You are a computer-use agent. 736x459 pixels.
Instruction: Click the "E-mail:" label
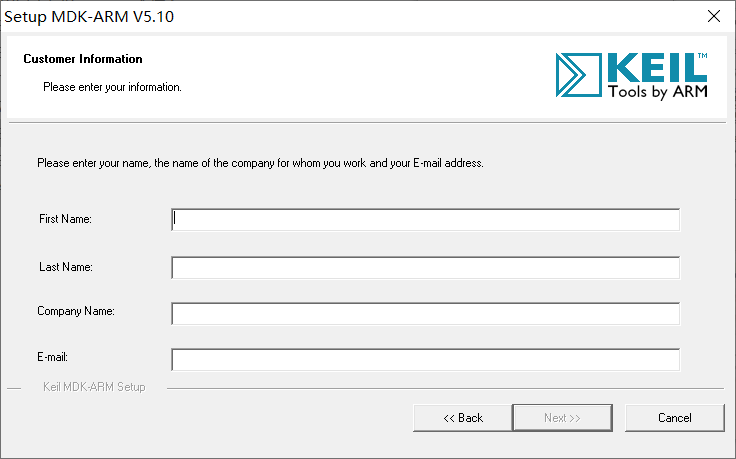(x=54, y=357)
